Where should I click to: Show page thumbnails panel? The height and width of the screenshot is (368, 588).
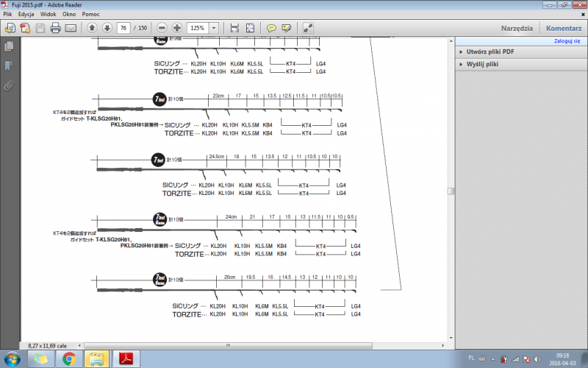tap(9, 46)
